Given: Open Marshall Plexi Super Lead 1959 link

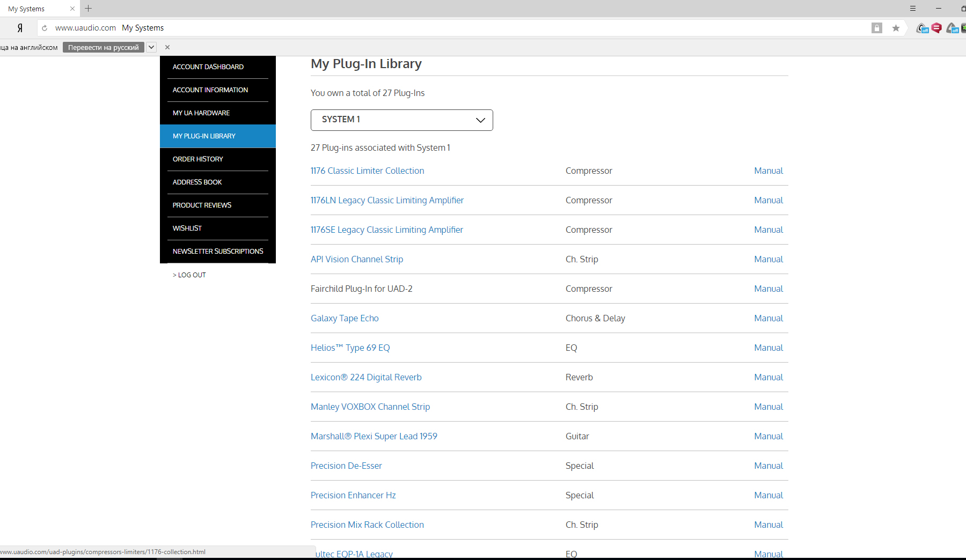Looking at the screenshot, I should (x=374, y=436).
